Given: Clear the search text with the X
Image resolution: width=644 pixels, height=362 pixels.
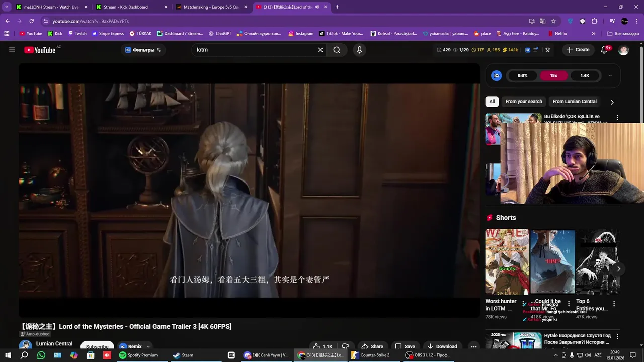Looking at the screenshot, I should [x=320, y=50].
